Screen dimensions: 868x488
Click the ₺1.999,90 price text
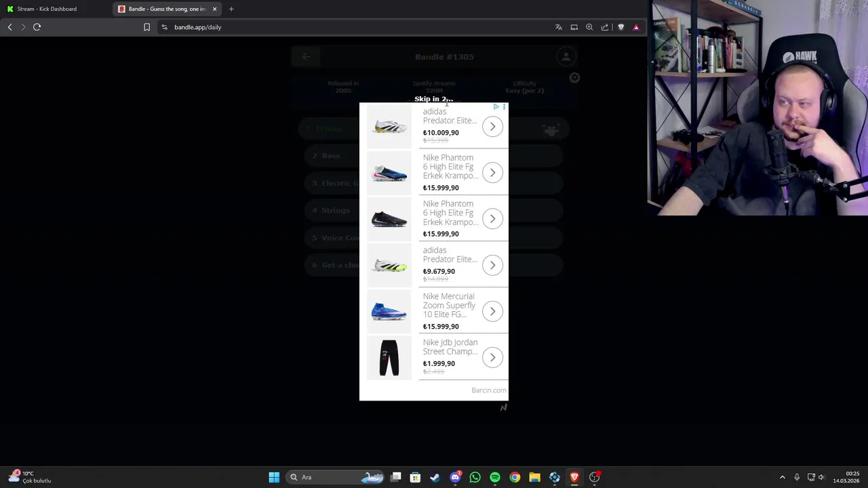(439, 363)
